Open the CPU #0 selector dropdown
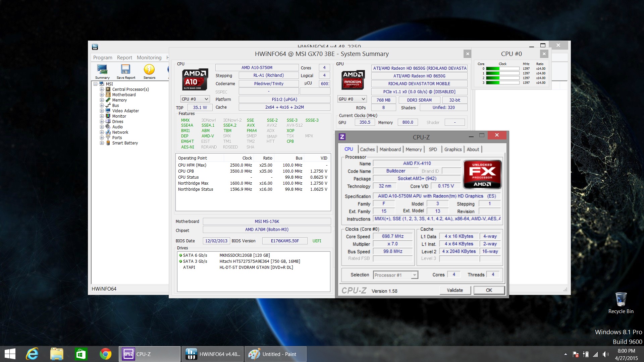Viewport: 644px width, 362px height. click(195, 99)
